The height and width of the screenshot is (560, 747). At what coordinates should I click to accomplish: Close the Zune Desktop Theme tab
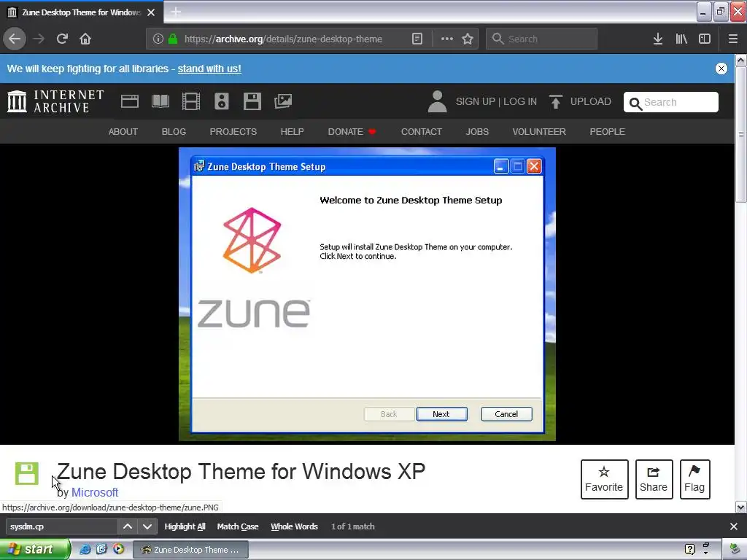click(x=151, y=12)
